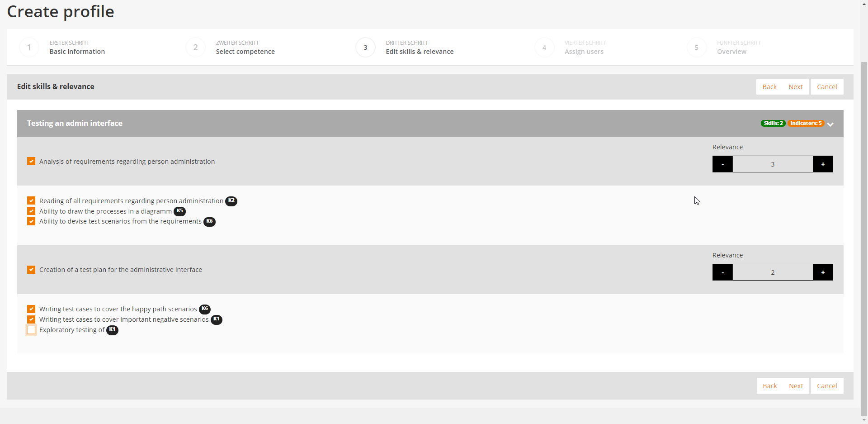
Task: Increase relevance for Analysis of requirements
Action: point(823,164)
